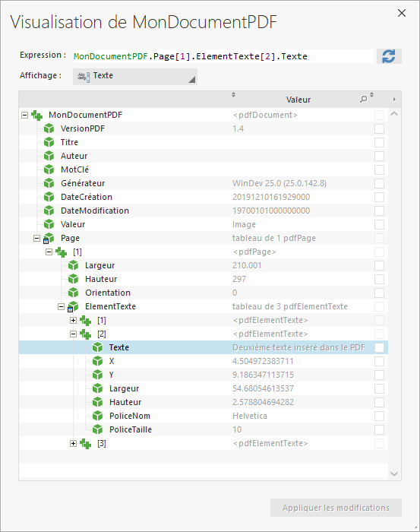The width and height of the screenshot is (420, 532).
Task: Select the DateCréation tree row
Action: 204,197
